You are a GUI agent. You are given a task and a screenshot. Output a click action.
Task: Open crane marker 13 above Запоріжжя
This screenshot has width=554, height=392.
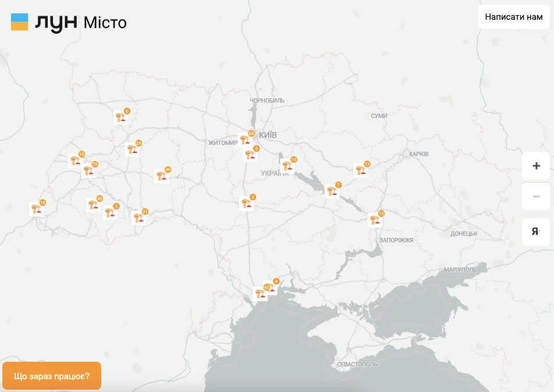(x=375, y=220)
